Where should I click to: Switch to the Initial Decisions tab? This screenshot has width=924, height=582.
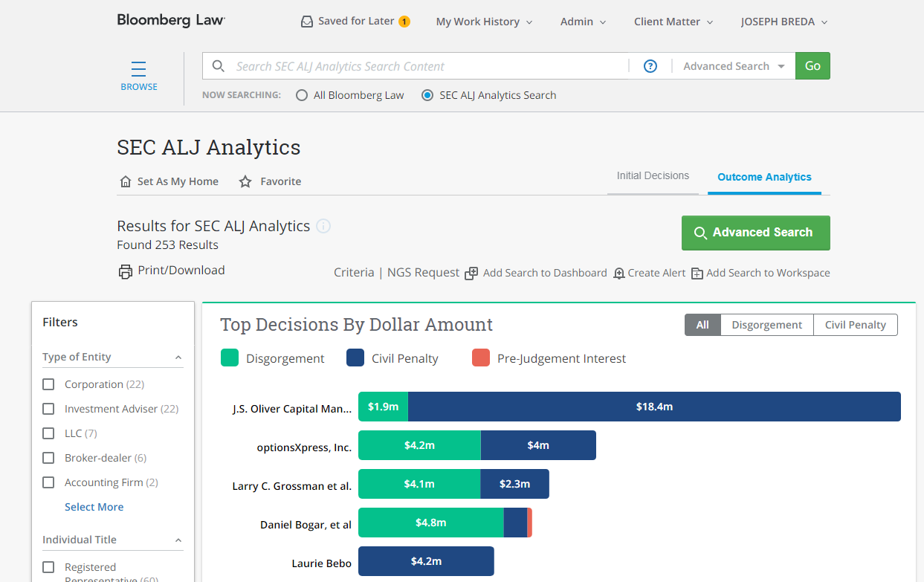coord(653,176)
